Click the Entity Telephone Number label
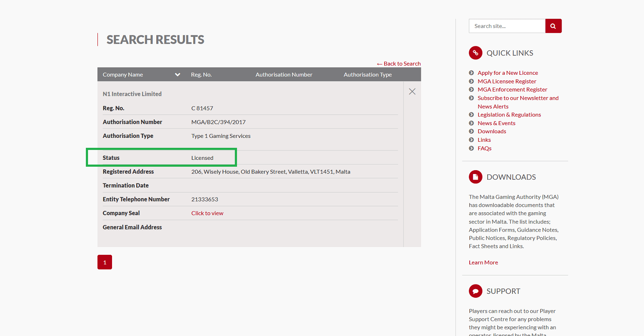Image resolution: width=644 pixels, height=336 pixels. 136,199
